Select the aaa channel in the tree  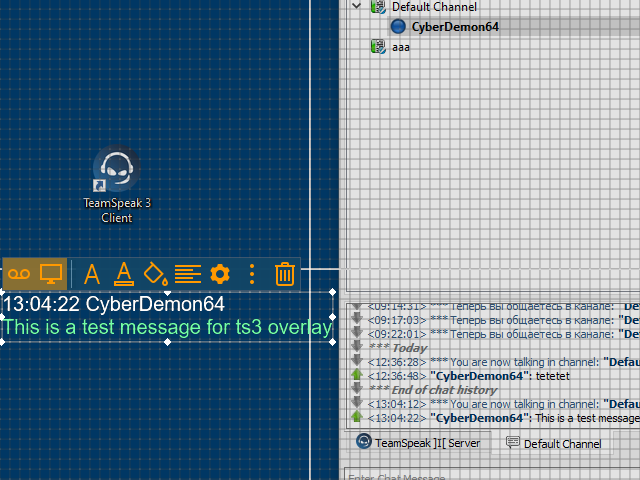pyautogui.click(x=400, y=47)
